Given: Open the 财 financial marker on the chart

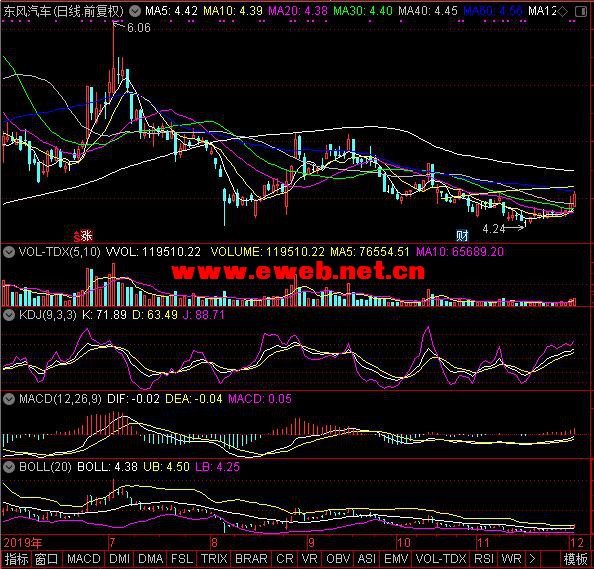Looking at the screenshot, I should point(462,236).
